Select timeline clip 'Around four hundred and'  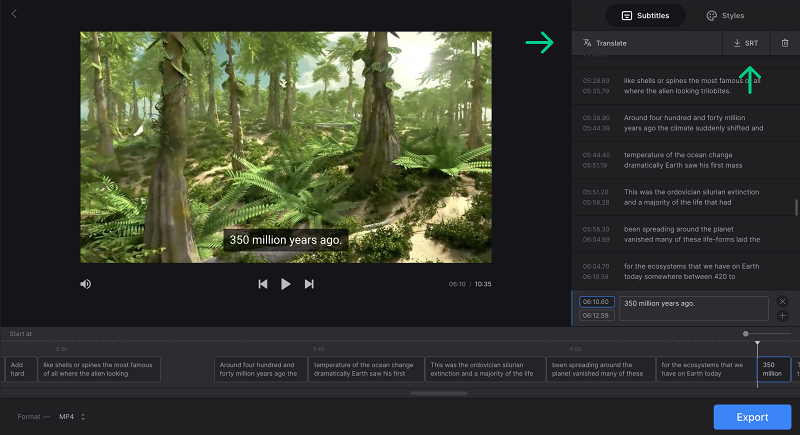pyautogui.click(x=261, y=369)
